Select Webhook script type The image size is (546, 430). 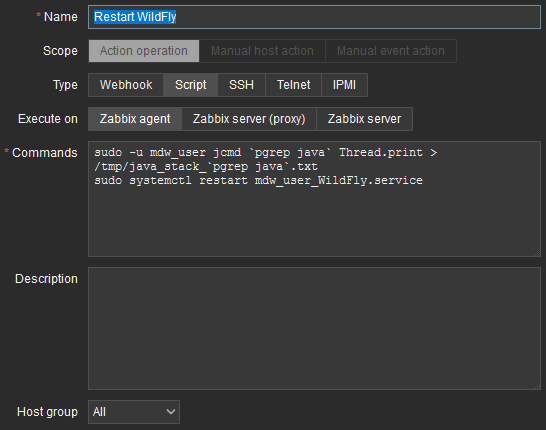(x=126, y=85)
